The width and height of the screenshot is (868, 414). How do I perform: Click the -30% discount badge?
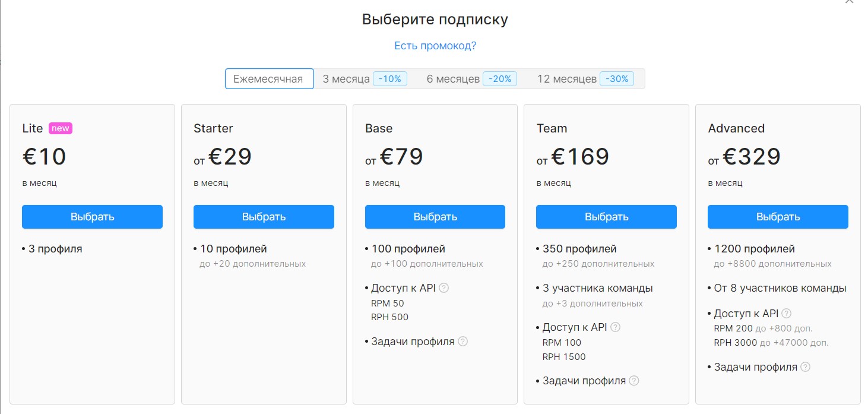coord(617,79)
